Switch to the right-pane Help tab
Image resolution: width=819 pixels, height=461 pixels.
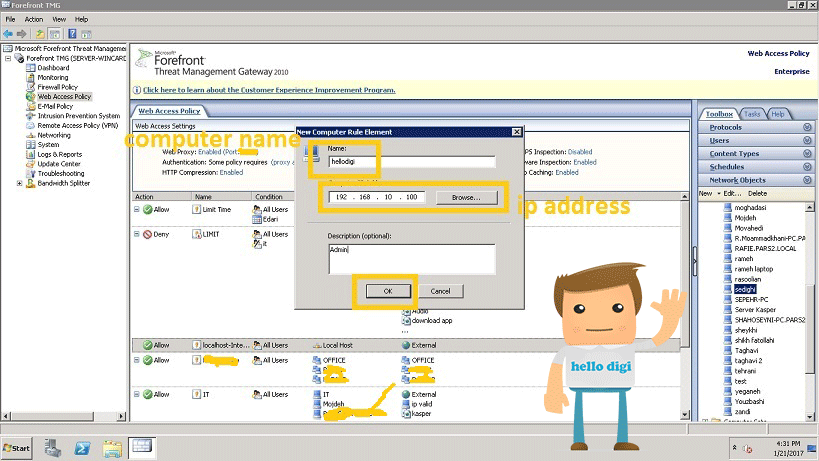tap(778, 114)
